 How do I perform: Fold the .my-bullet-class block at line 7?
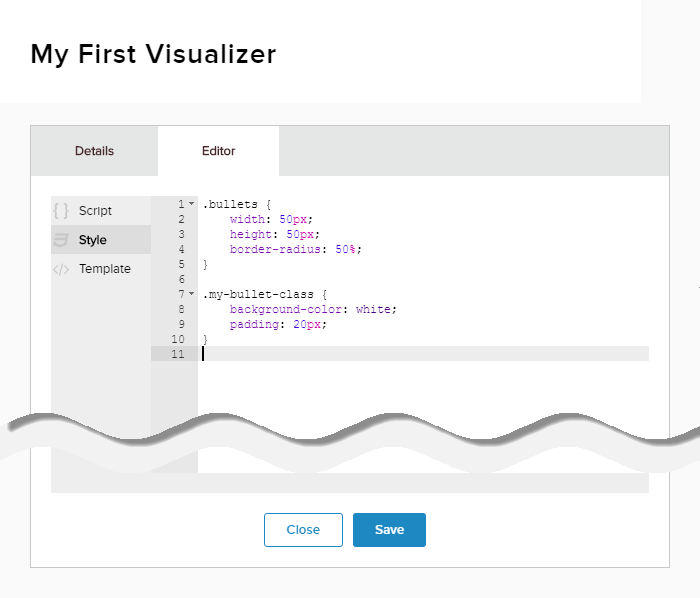point(191,294)
